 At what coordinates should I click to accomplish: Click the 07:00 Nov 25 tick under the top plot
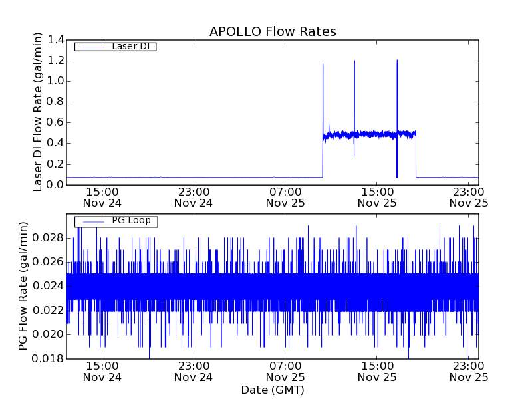[285, 197]
